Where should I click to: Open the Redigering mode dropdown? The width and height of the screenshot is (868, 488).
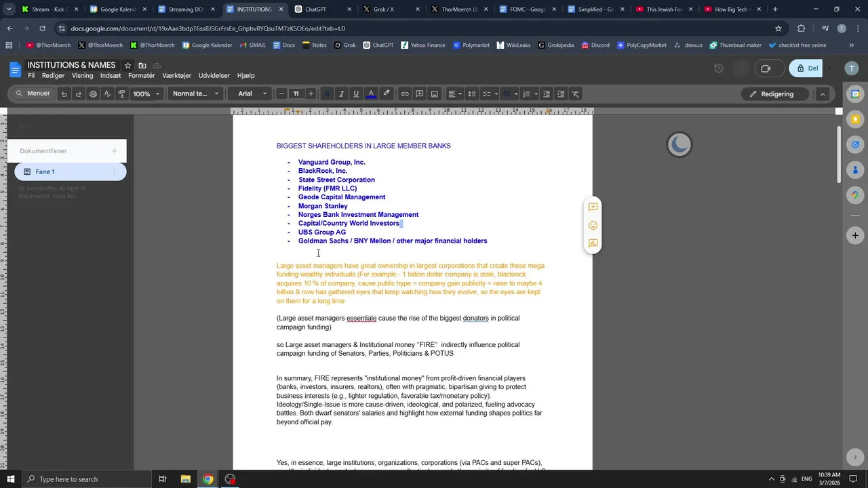(776, 94)
